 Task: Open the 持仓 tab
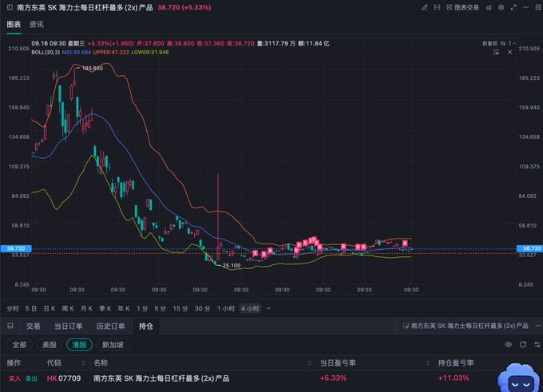tap(146, 327)
